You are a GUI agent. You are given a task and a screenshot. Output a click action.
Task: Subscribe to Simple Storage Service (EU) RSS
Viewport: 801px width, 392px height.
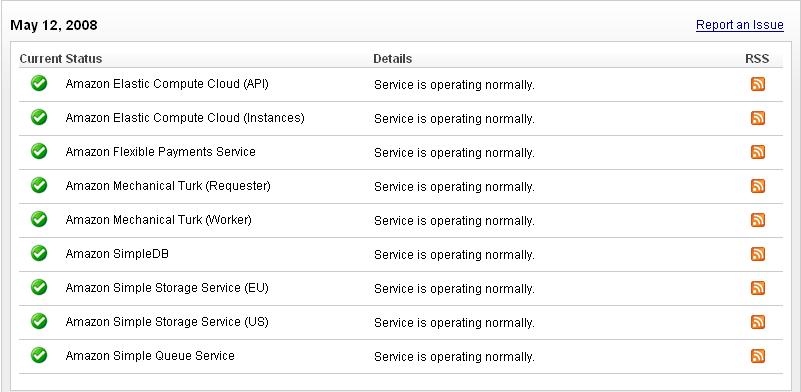tap(758, 288)
